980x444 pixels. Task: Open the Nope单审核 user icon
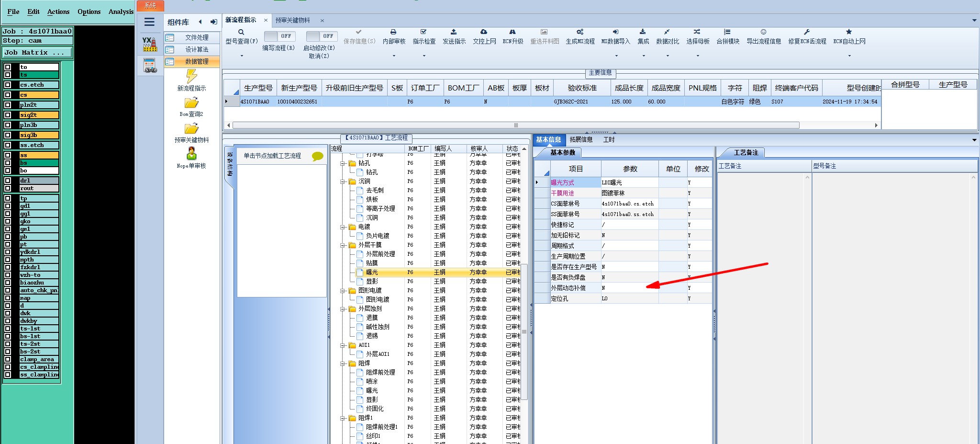[191, 154]
